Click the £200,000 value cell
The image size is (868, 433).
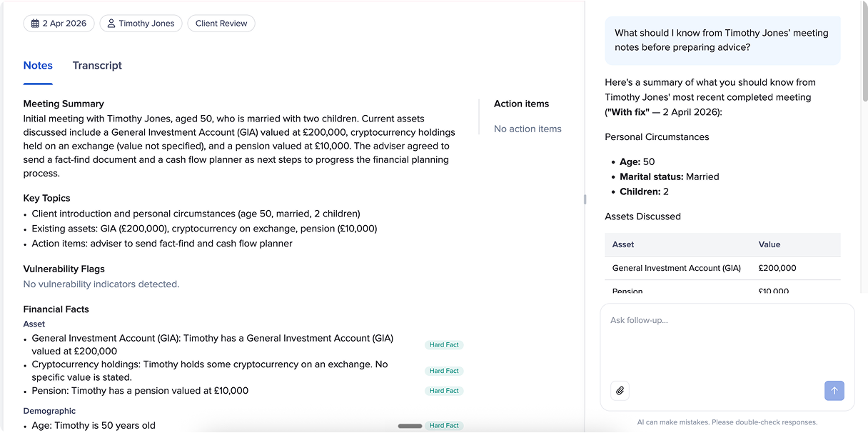777,268
